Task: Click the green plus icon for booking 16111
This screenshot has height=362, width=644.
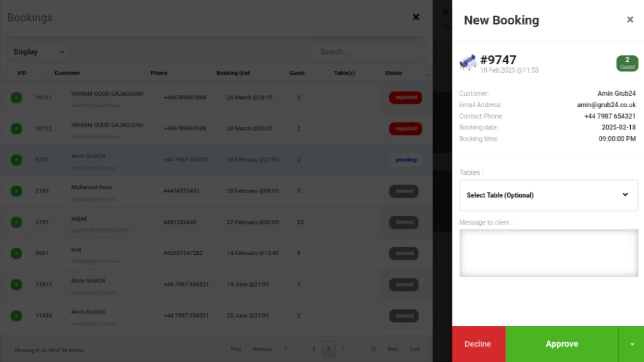Action: [16, 98]
